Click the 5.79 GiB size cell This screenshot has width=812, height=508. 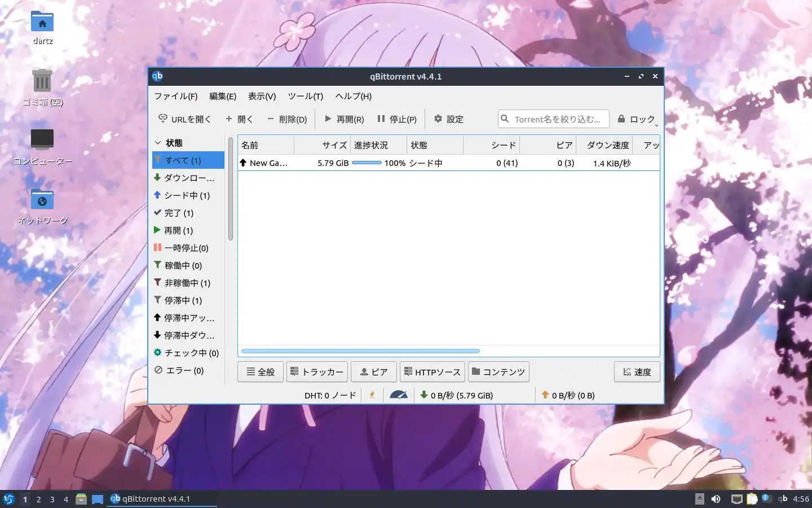333,163
